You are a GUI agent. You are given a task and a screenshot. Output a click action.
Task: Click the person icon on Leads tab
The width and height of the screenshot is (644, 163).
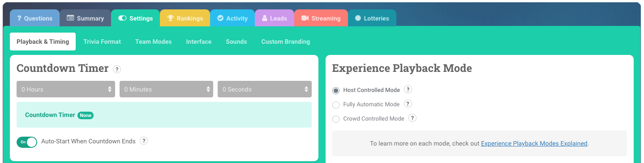coord(265,18)
